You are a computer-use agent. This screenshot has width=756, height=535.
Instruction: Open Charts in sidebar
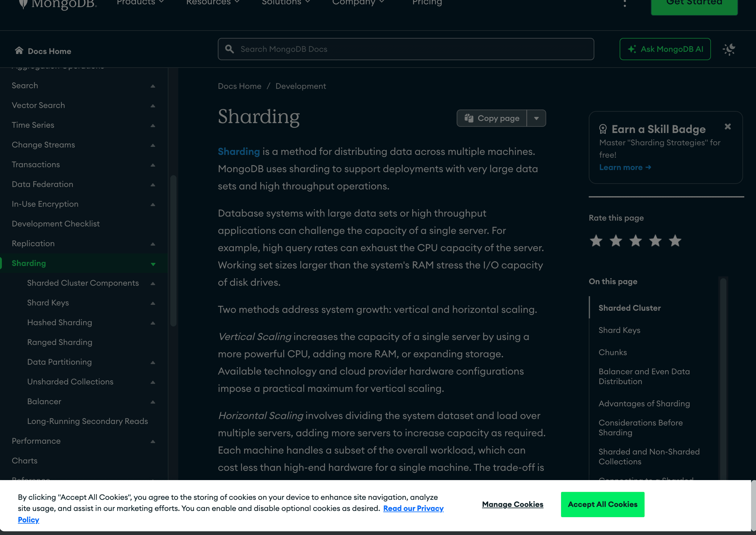pos(25,461)
